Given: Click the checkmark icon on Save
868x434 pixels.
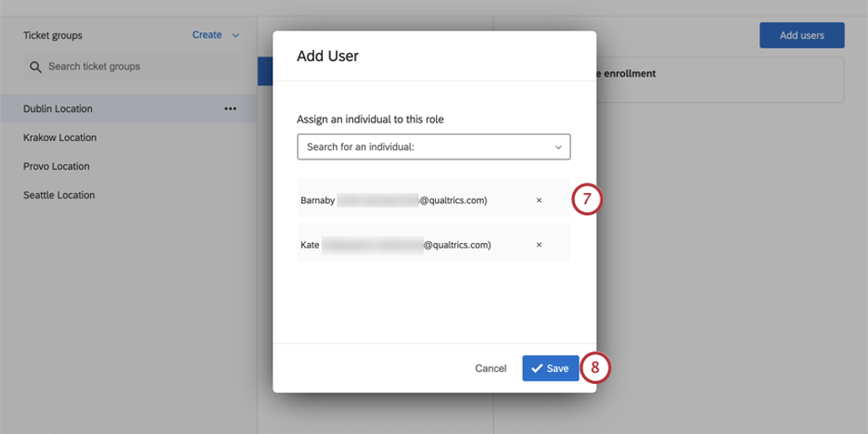Looking at the screenshot, I should coord(536,369).
